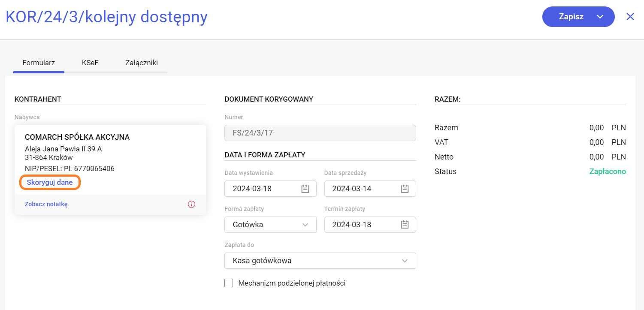Open calendar picker for Termin zapłaty
This screenshot has width=644, height=310.
405,225
